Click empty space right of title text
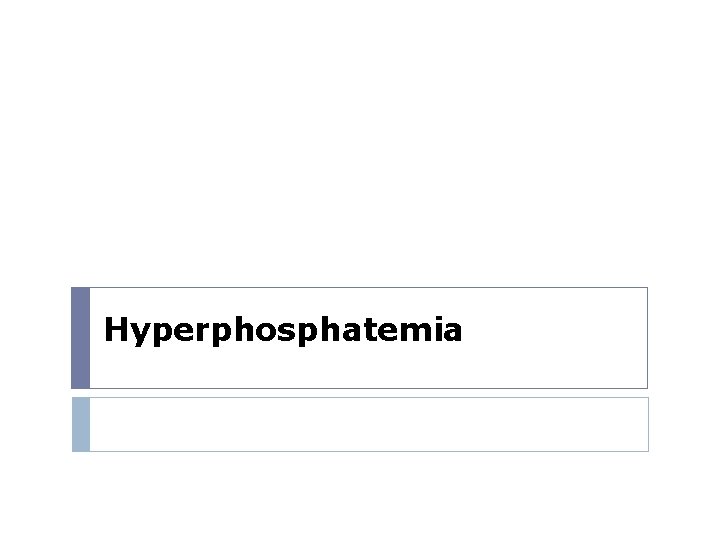 coord(553,331)
